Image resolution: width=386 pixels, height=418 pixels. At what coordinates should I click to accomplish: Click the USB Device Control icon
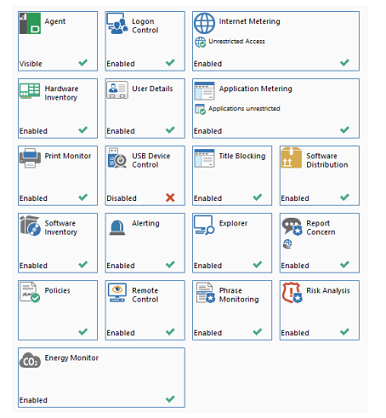[117, 158]
